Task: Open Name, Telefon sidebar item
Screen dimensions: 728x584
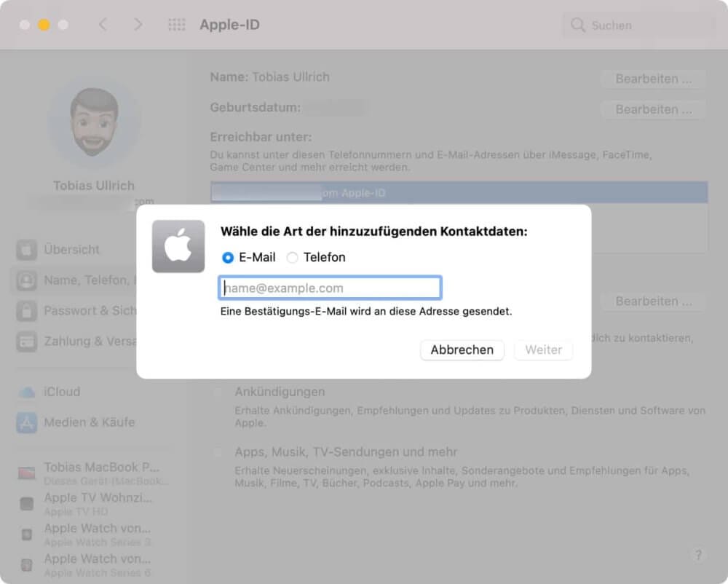Action: pos(75,280)
